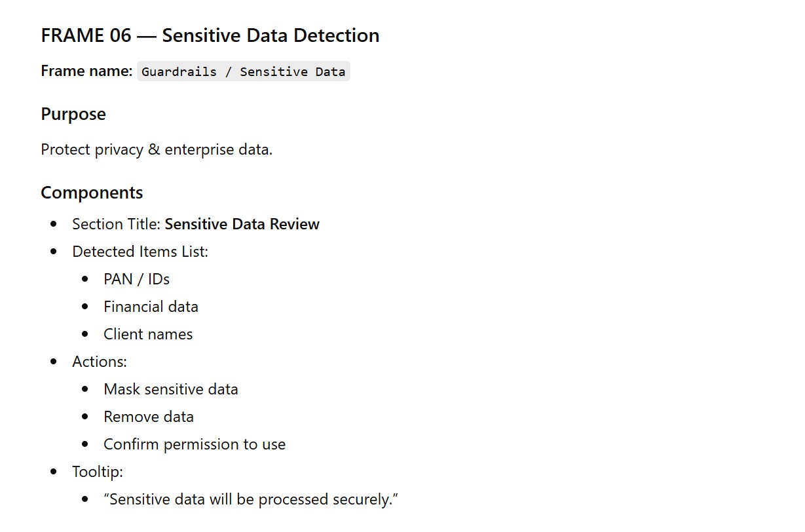The image size is (805, 532).
Task: Click the "Tooltip:" bullet text
Action: (x=98, y=472)
